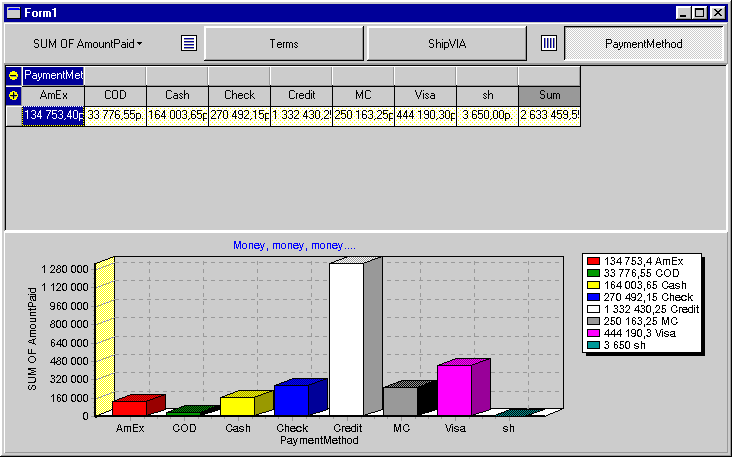Expand the AmEx row plus icon
The image size is (732, 457).
tap(13, 95)
